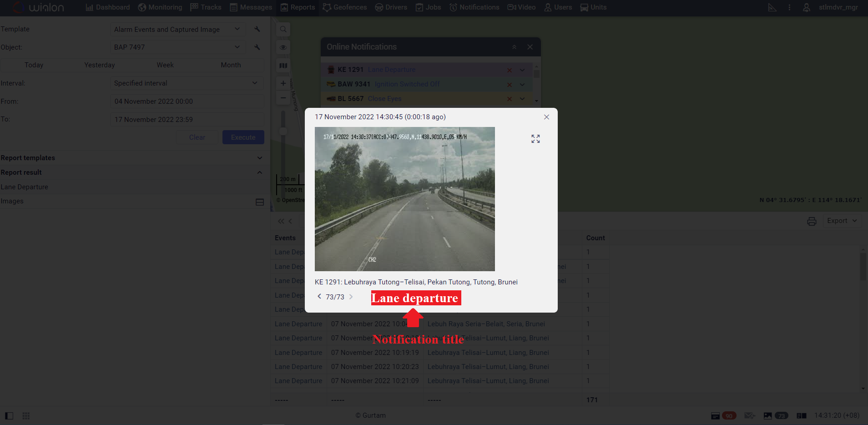The width and height of the screenshot is (868, 425).
Task: Click the From date input field
Action: 187,101
